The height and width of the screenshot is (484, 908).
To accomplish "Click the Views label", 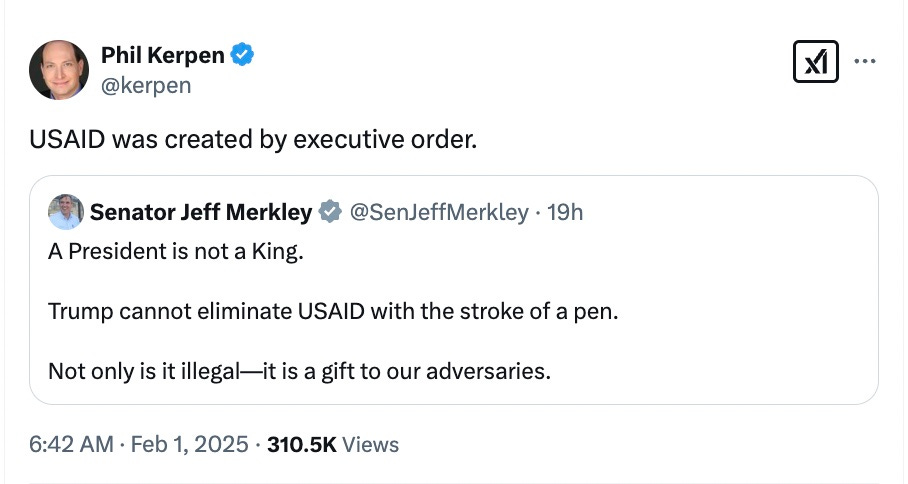I will [x=371, y=445].
